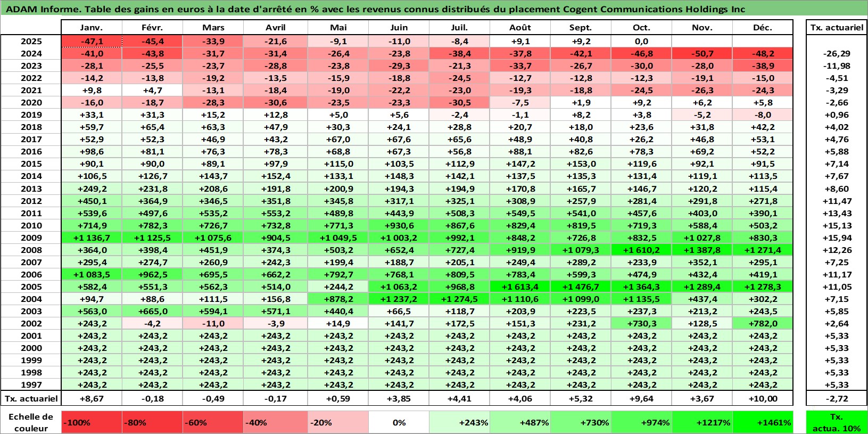
Task: Click the '+782,0' cell for Déc. 2002
Action: click(x=763, y=323)
